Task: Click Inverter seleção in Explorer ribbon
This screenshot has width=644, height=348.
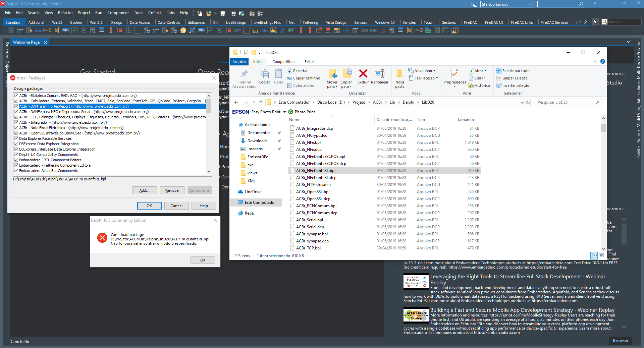Action: click(513, 85)
